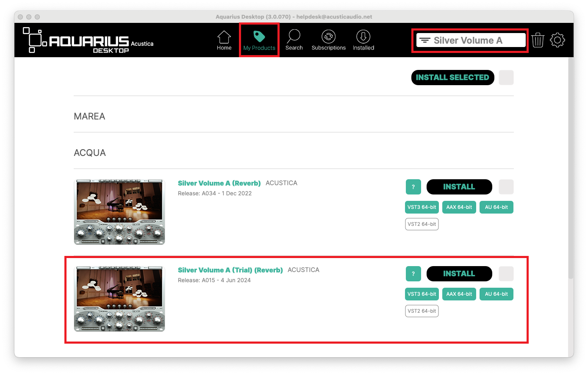Click the Aquarius Desktop logo

pyautogui.click(x=88, y=40)
